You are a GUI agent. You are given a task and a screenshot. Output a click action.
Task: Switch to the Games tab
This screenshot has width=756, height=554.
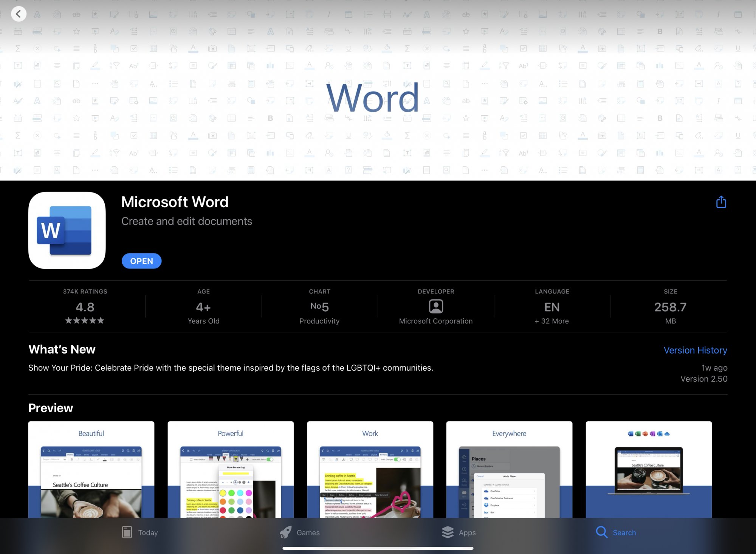tap(299, 532)
